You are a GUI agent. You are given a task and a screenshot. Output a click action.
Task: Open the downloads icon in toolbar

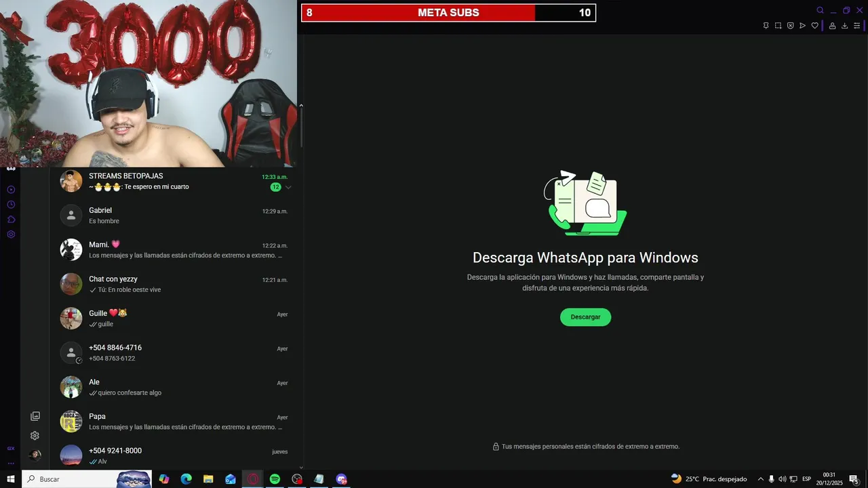point(844,26)
